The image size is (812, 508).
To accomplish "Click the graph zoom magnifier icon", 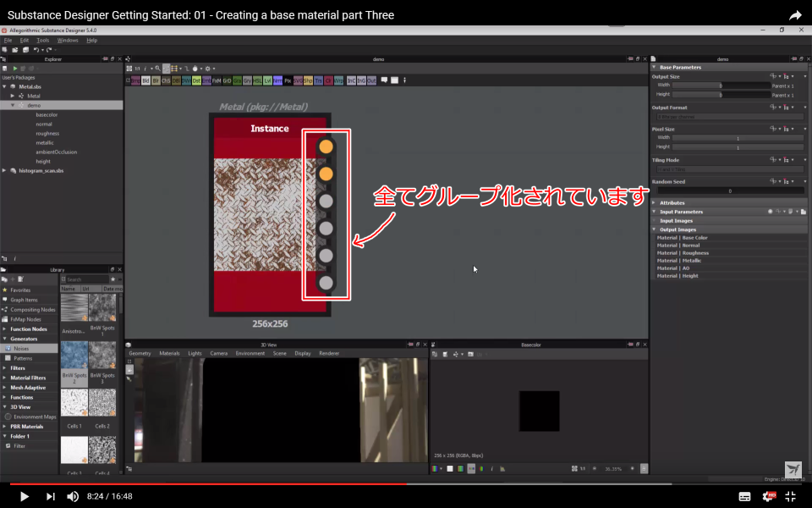I will click(158, 69).
